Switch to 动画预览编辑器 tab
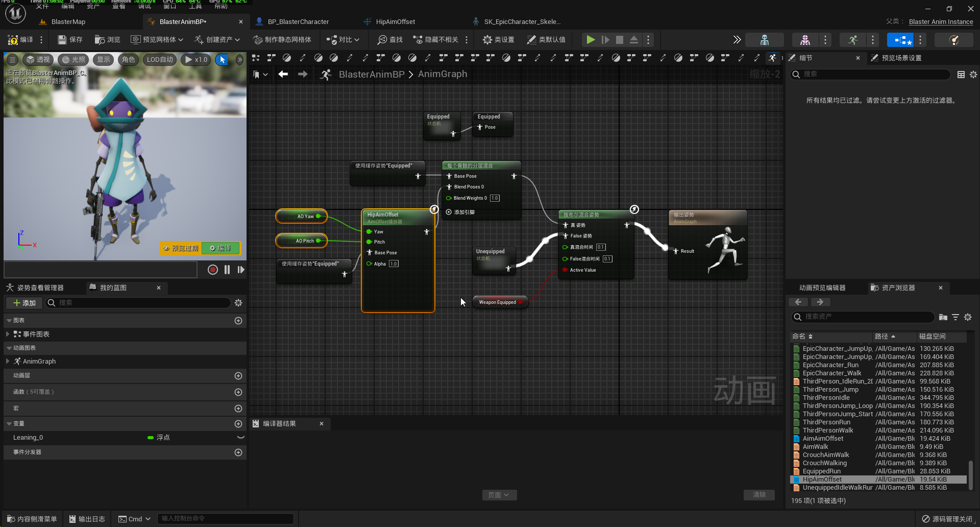The width and height of the screenshot is (980, 527). pyautogui.click(x=822, y=288)
